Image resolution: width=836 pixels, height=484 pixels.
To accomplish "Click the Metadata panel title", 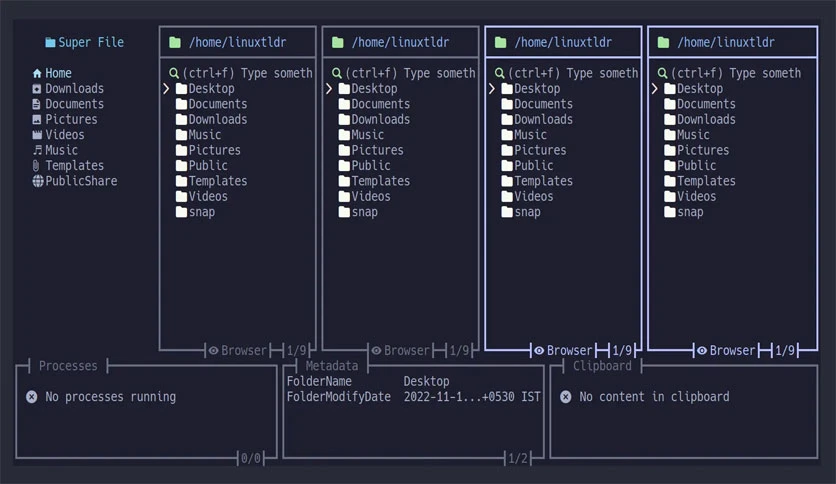I will pos(332,366).
